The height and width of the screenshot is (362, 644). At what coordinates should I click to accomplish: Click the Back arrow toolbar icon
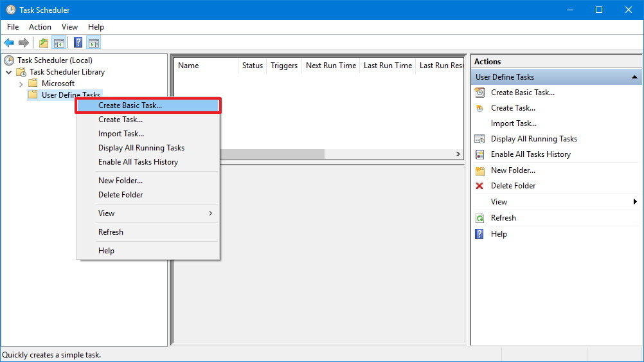(9, 43)
